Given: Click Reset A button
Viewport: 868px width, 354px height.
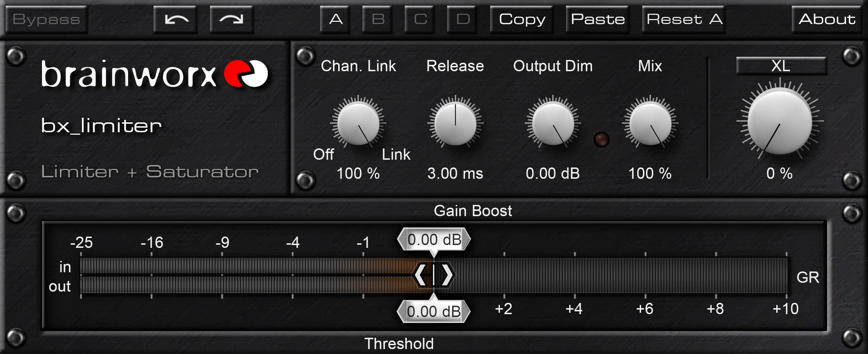Looking at the screenshot, I should (x=684, y=19).
